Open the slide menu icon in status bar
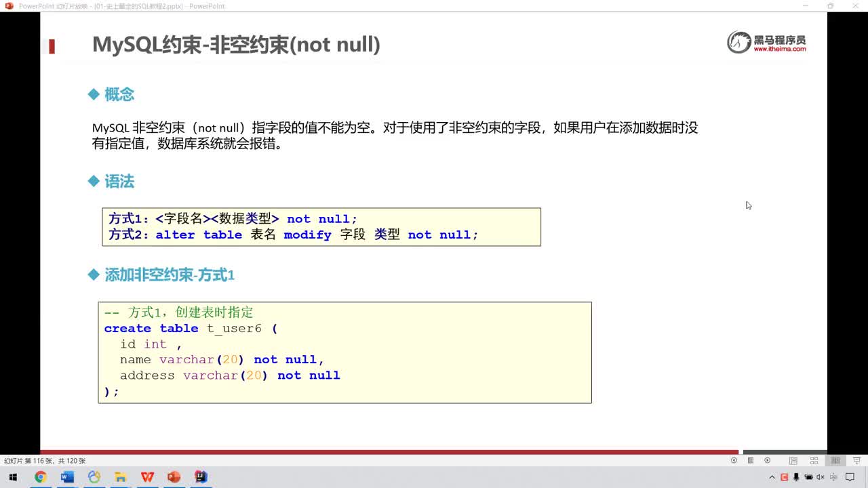Image resolution: width=868 pixels, height=488 pixels. coord(751,460)
